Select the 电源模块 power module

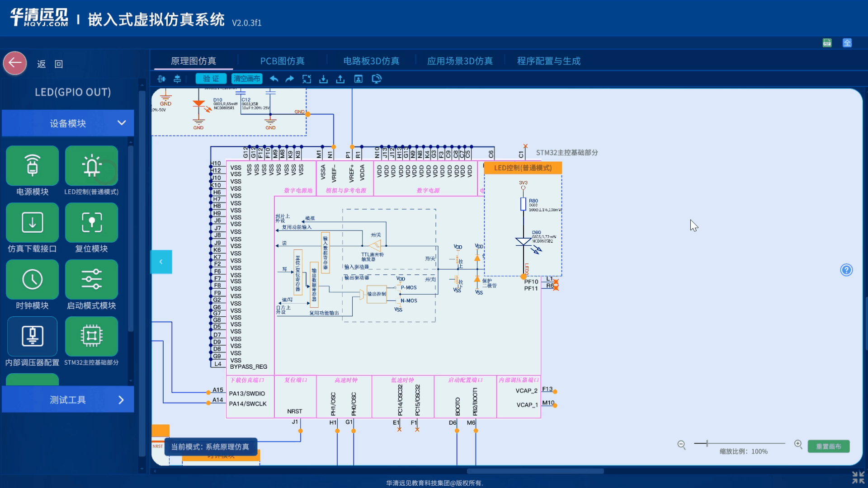tap(32, 166)
